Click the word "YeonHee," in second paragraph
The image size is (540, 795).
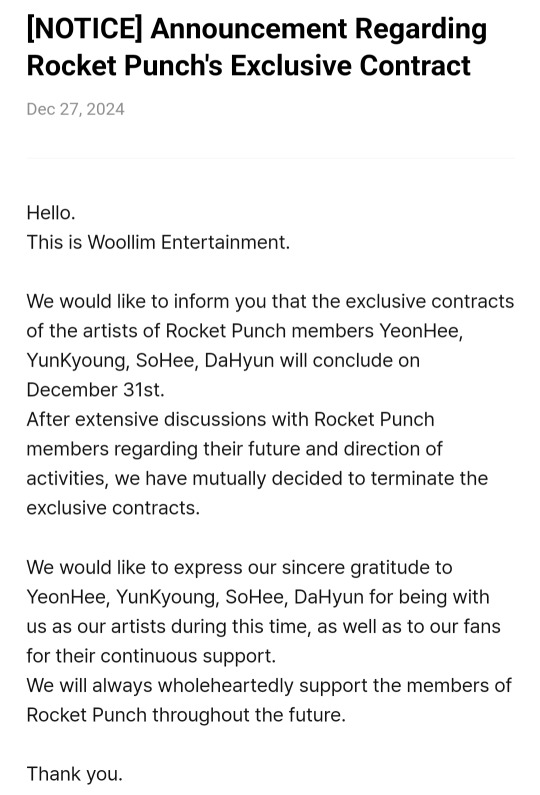(421, 331)
